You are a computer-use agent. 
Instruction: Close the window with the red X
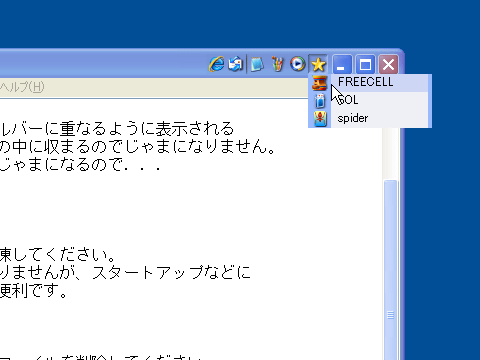coord(388,64)
